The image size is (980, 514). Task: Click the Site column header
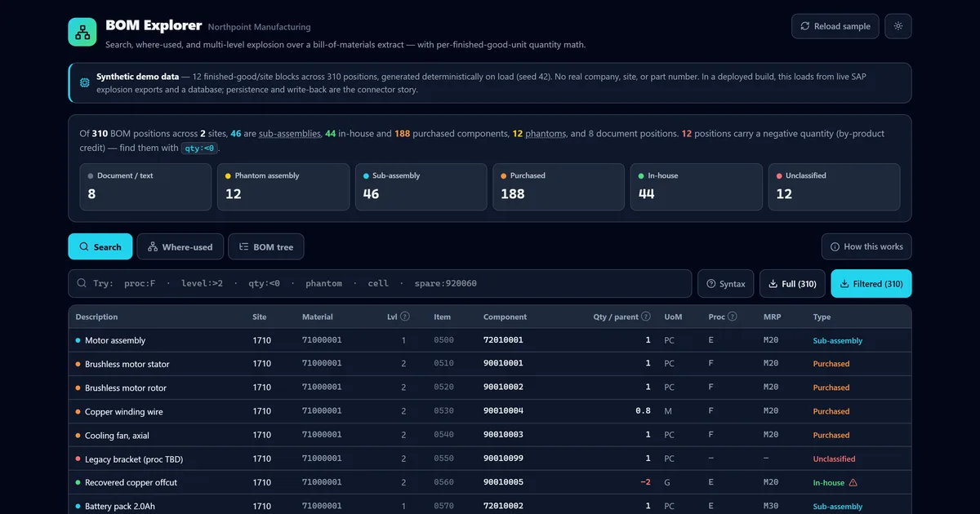[x=260, y=317]
